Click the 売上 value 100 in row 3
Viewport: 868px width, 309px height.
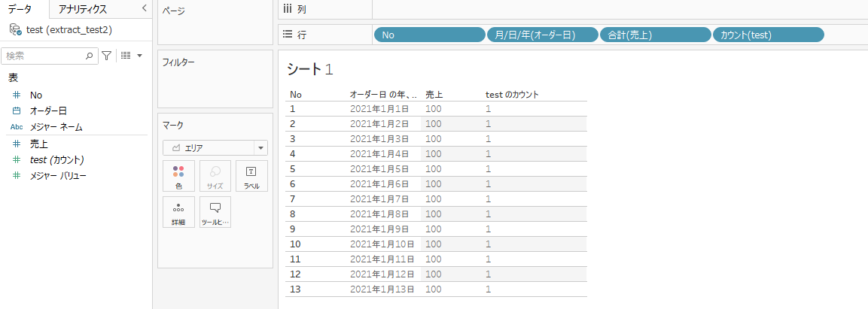[434, 139]
